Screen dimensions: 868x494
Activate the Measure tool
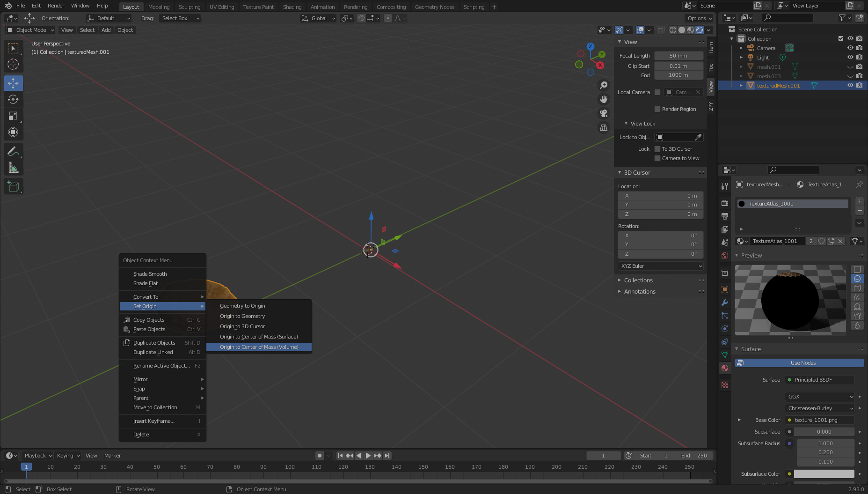click(13, 168)
